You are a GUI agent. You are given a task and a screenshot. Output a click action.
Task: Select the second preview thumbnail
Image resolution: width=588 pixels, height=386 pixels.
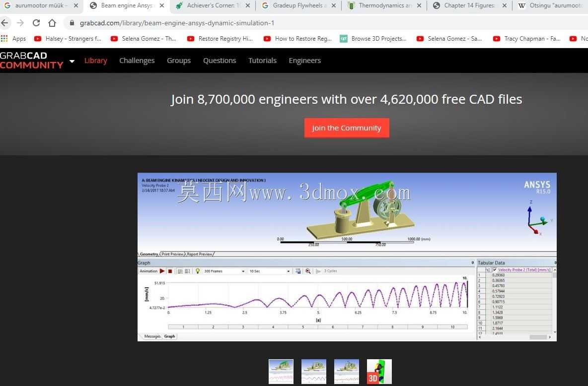point(313,372)
